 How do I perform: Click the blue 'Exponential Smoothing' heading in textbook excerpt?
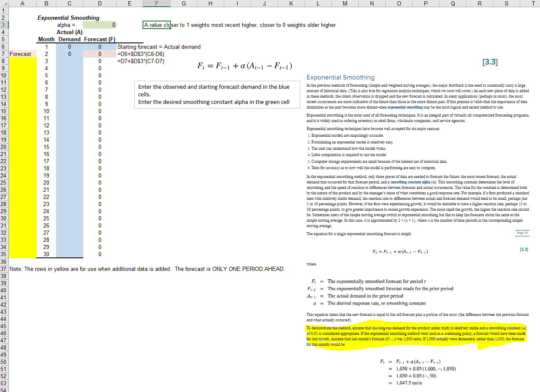click(341, 77)
